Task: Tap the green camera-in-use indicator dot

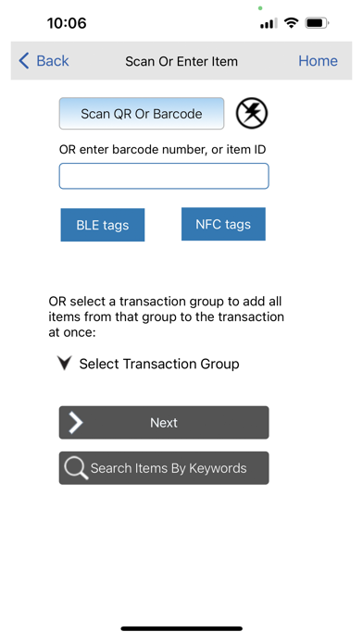Action: coord(260,8)
